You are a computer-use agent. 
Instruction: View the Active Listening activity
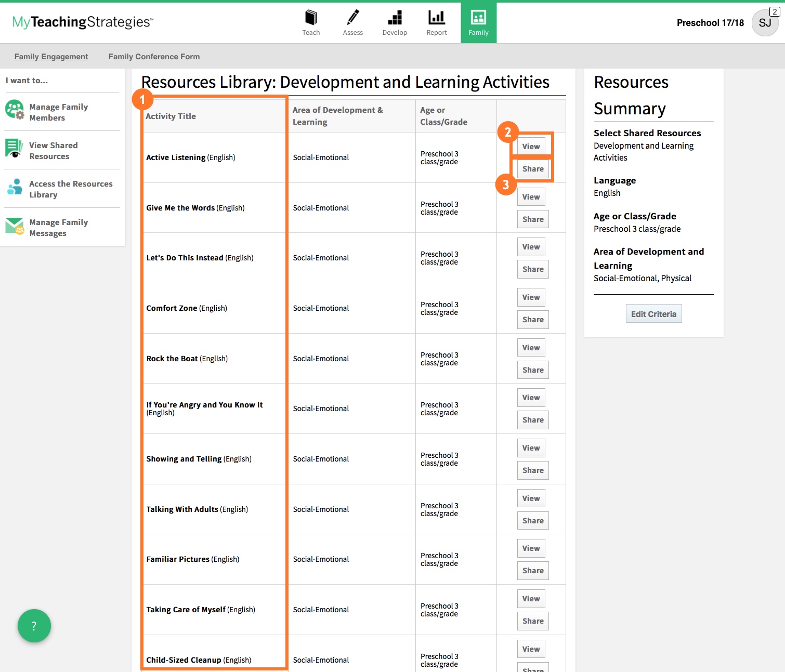pyautogui.click(x=531, y=147)
